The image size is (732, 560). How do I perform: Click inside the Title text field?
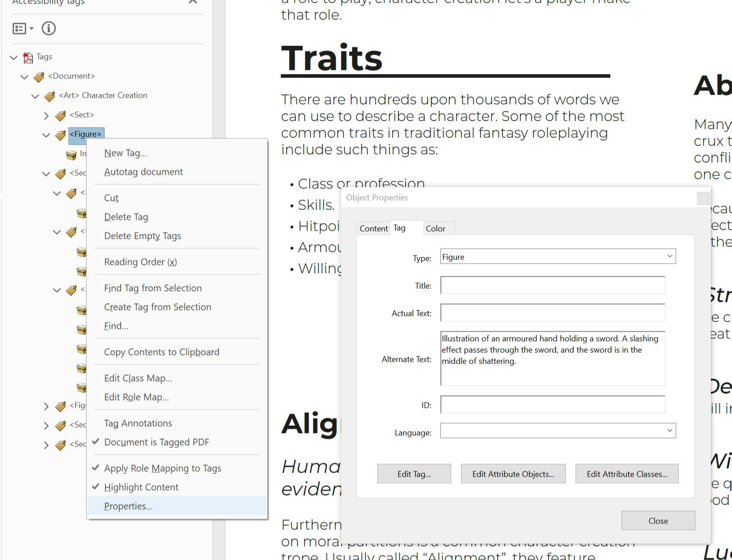(553, 285)
